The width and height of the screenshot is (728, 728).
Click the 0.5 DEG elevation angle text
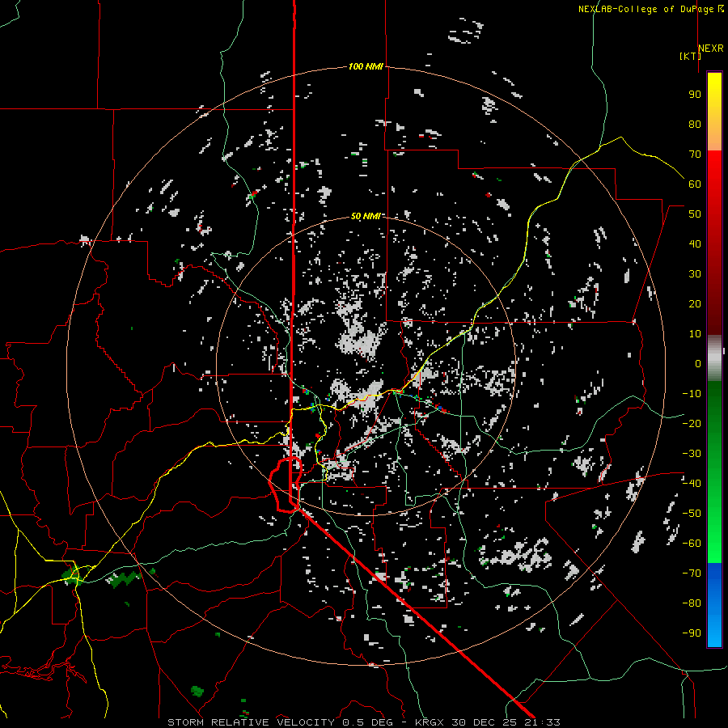coord(367,722)
